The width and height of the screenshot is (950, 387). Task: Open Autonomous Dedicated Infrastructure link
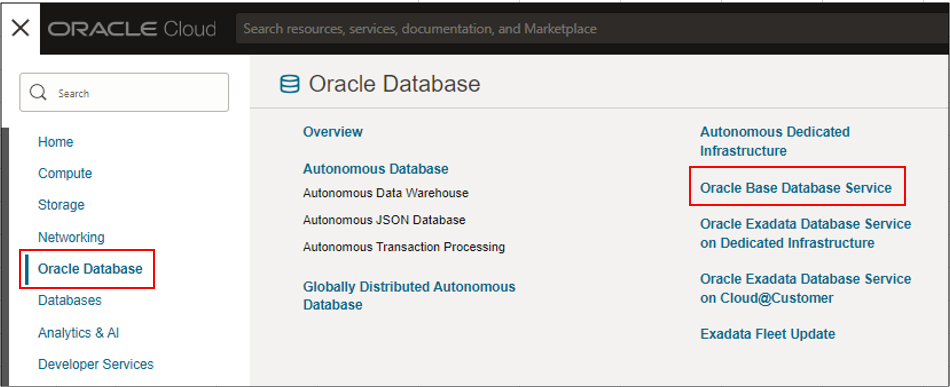(x=775, y=141)
